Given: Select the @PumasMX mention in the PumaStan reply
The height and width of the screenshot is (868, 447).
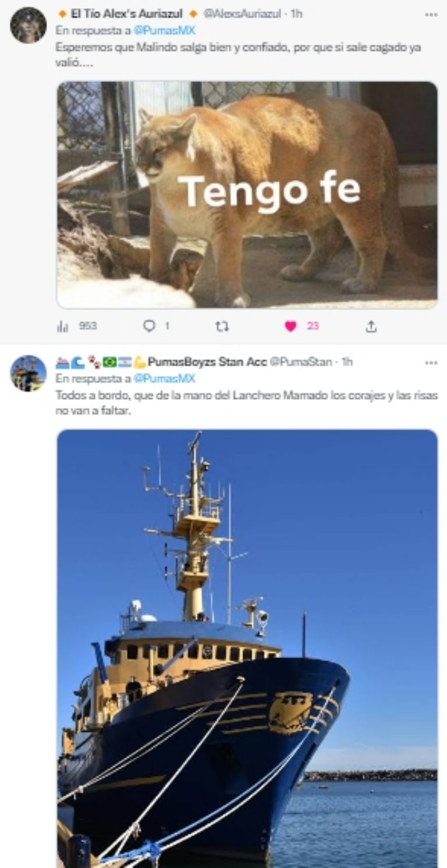Looking at the screenshot, I should tap(164, 379).
